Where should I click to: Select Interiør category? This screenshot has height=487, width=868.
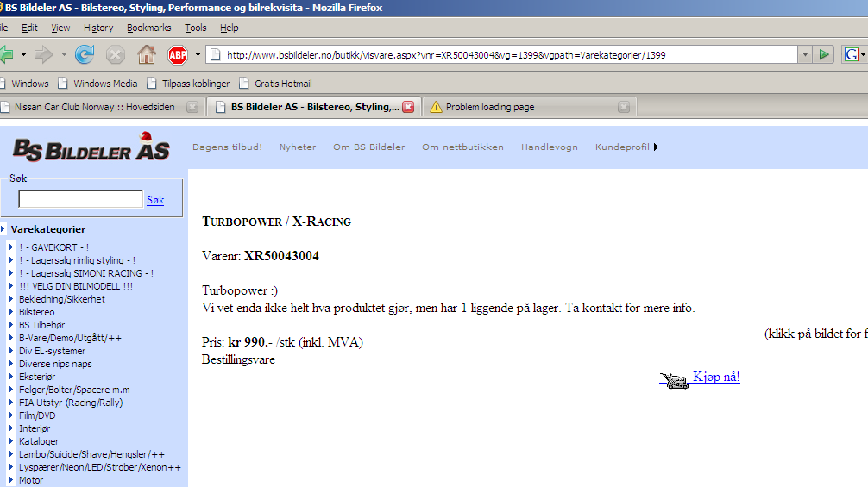35,428
